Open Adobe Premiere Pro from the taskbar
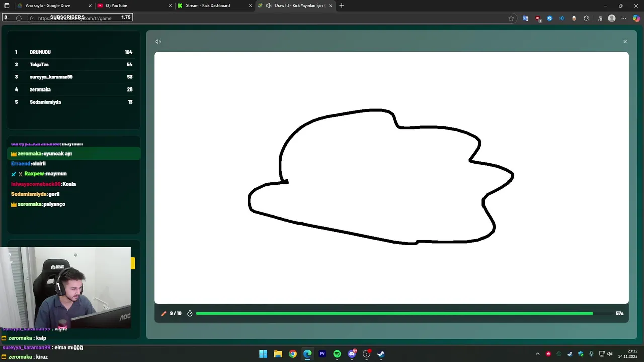 [323, 354]
